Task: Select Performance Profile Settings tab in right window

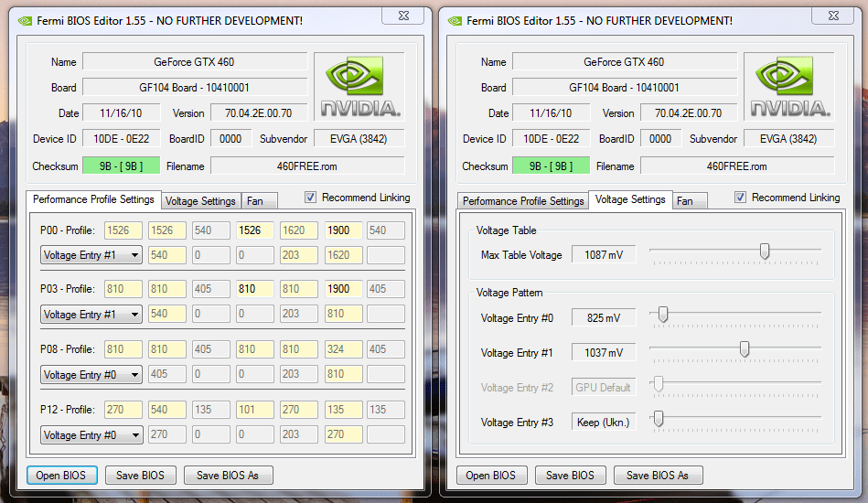Action: [x=523, y=201]
